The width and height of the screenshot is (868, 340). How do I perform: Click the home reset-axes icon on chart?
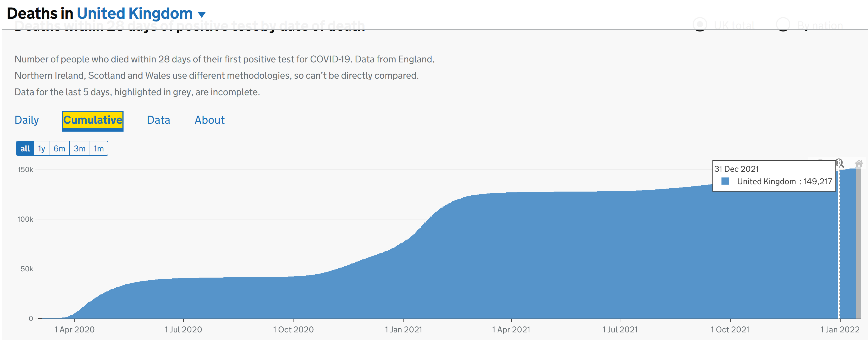coord(858,164)
